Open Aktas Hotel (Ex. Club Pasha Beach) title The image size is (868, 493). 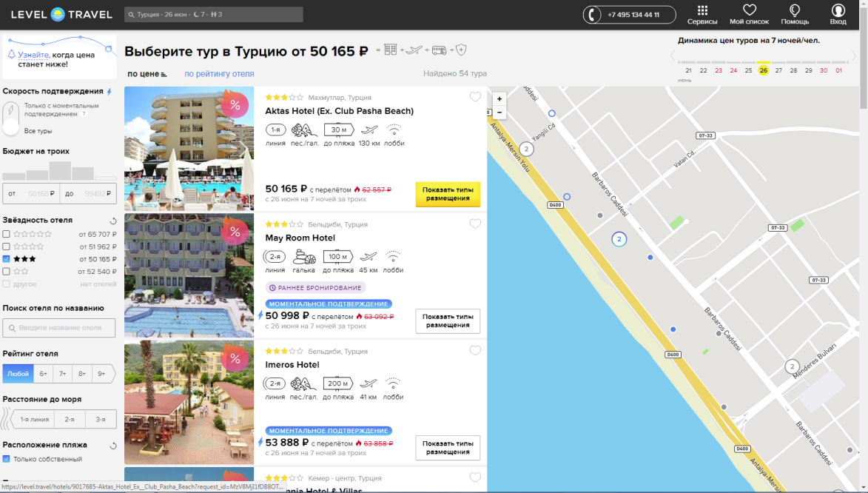click(340, 111)
